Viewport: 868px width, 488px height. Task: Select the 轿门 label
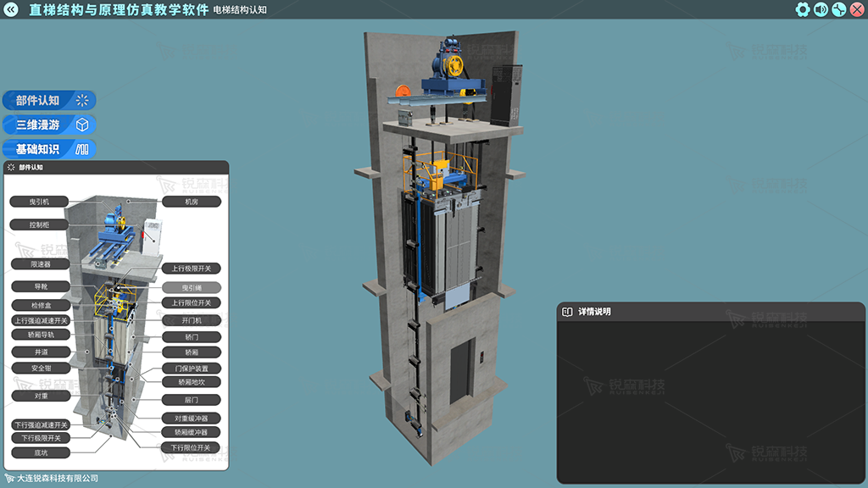[x=192, y=337]
